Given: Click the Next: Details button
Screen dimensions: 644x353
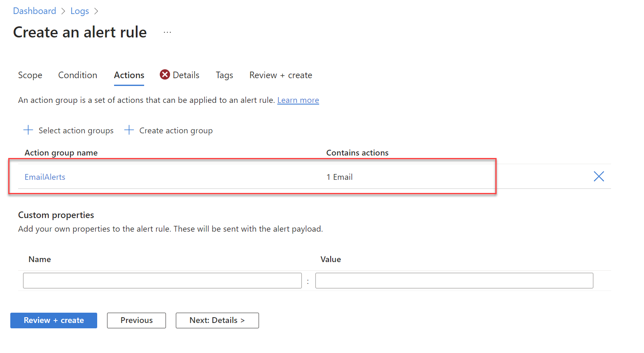Looking at the screenshot, I should pyautogui.click(x=217, y=320).
